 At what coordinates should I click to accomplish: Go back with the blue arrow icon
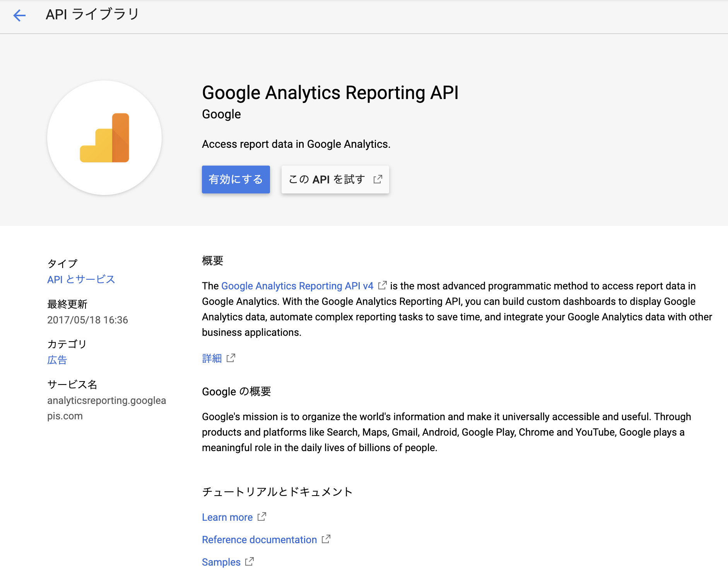19,15
